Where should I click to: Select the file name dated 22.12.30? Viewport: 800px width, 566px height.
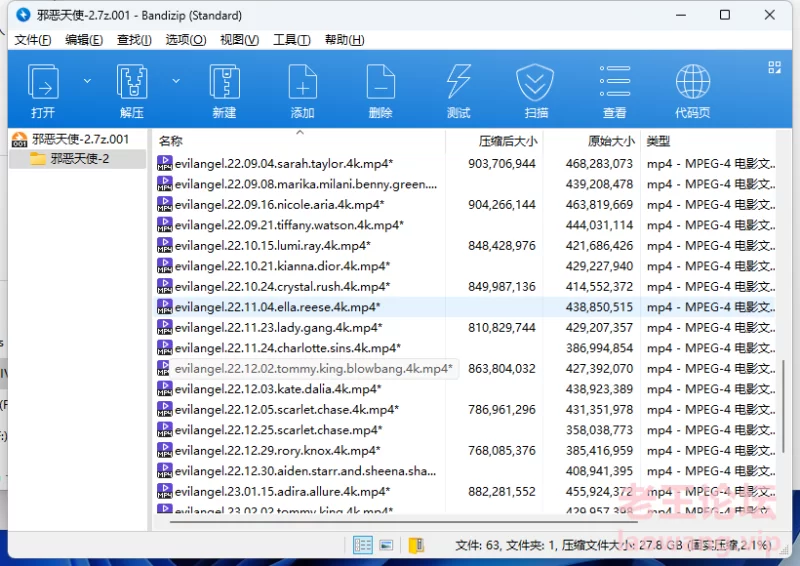pos(306,471)
